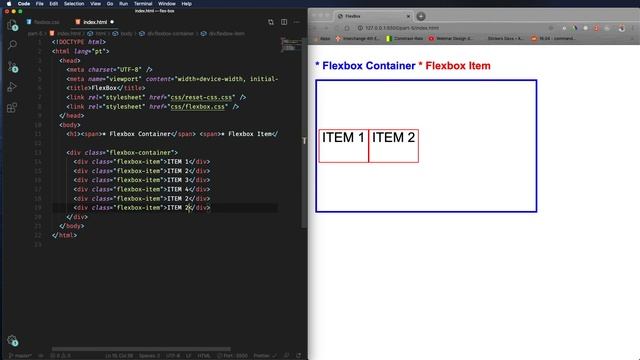Open the Apple menu
This screenshot has height=360, width=640.
[x=9, y=4]
